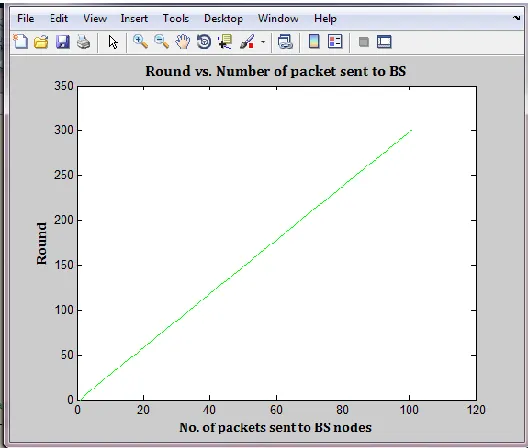
Task: Click the y-axis tick label 350
Action: click(64, 86)
